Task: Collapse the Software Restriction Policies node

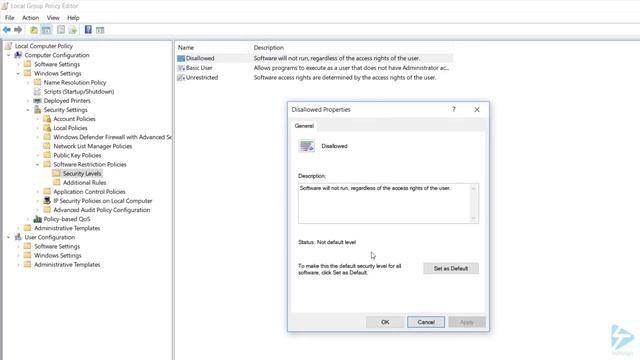Action: [38, 164]
